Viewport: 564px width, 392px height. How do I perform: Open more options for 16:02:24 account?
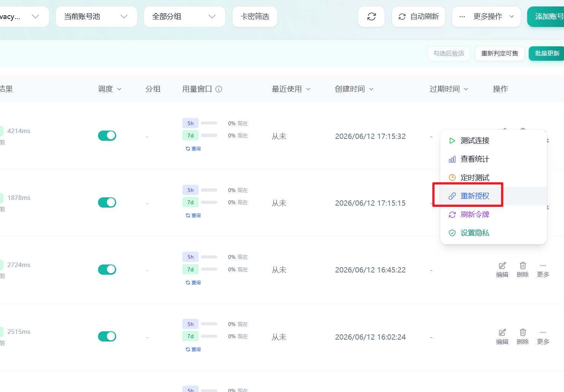coord(543,337)
